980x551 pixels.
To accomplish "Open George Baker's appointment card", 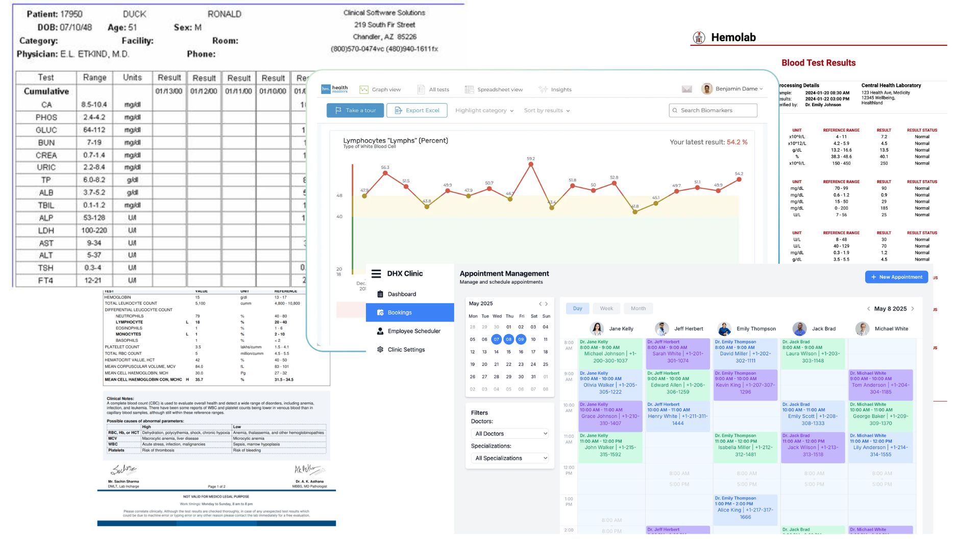I will tap(880, 416).
